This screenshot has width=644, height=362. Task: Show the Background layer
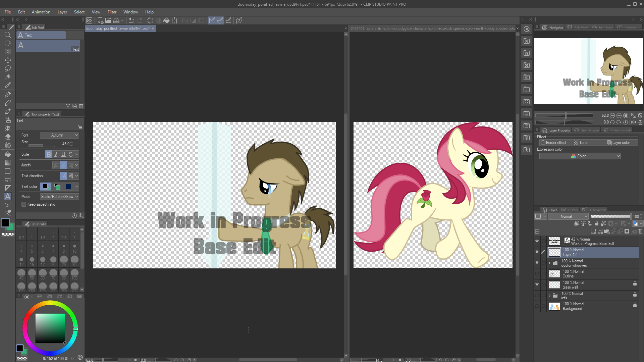[x=537, y=306]
